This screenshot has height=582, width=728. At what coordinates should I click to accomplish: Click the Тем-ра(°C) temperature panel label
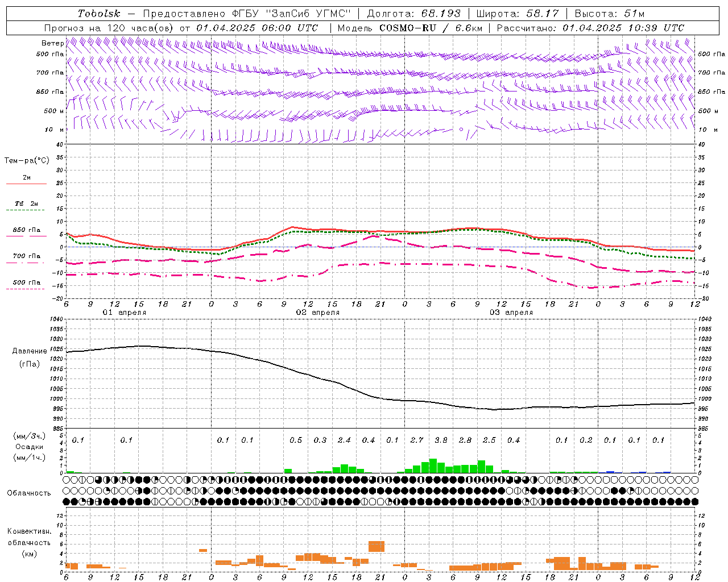click(x=27, y=161)
